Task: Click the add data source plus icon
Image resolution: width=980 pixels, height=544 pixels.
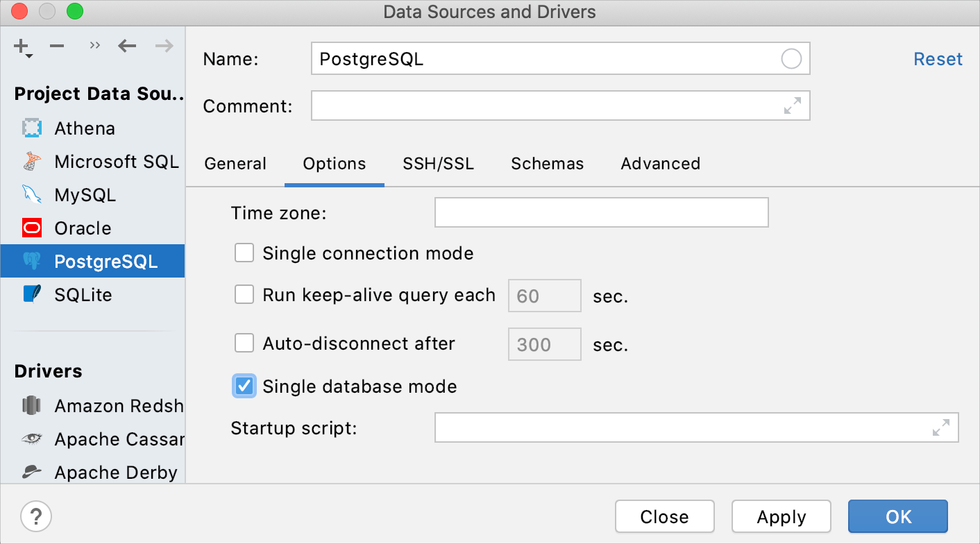Action: (22, 47)
